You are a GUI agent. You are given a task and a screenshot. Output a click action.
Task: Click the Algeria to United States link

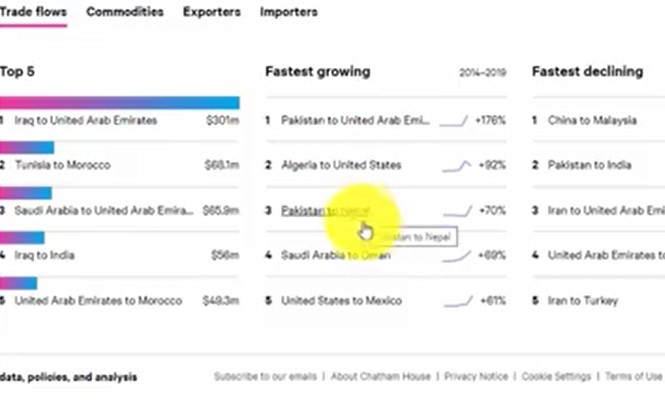tap(341, 165)
